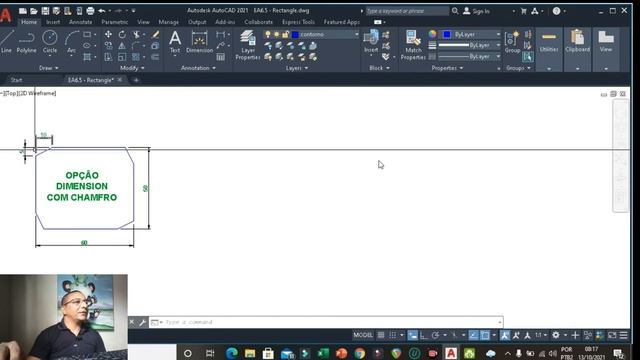Image resolution: width=640 pixels, height=360 pixels.
Task: Click the Undo arrow
Action: tap(102, 11)
